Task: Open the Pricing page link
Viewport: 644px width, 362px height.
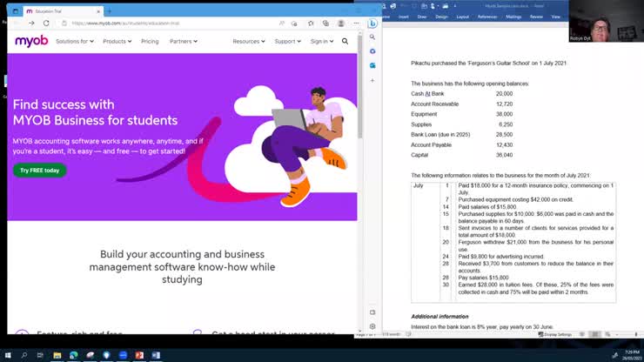Action: click(150, 41)
